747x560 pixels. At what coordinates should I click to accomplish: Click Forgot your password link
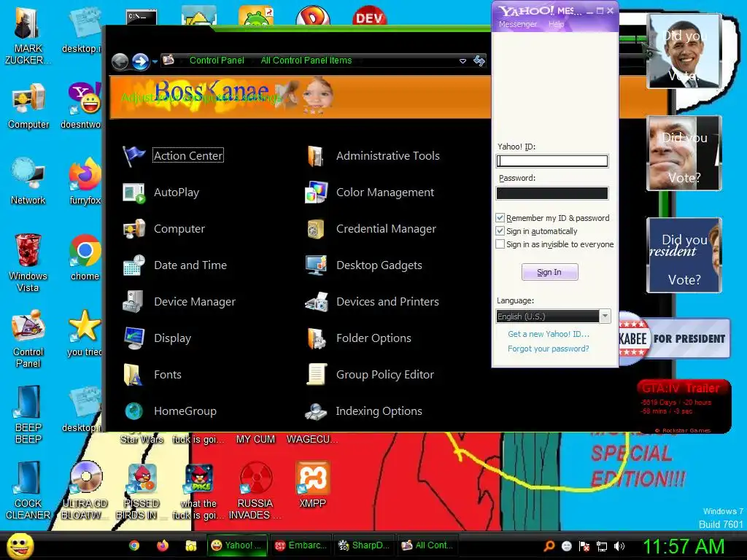[x=549, y=349]
